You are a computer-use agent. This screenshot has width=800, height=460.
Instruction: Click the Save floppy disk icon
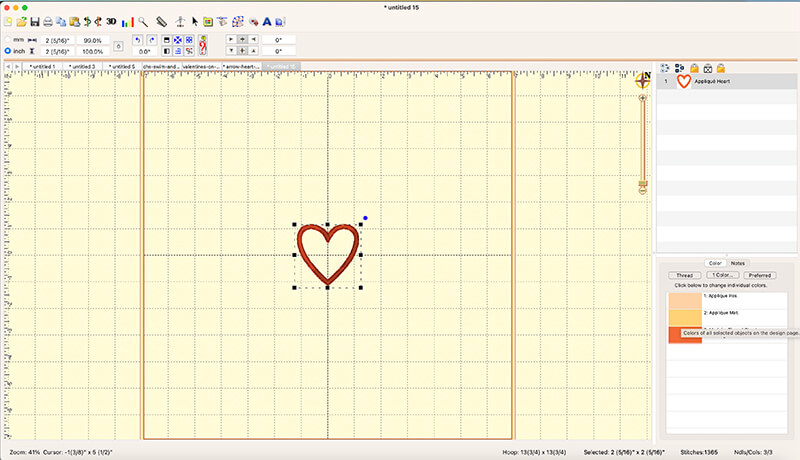click(x=35, y=21)
